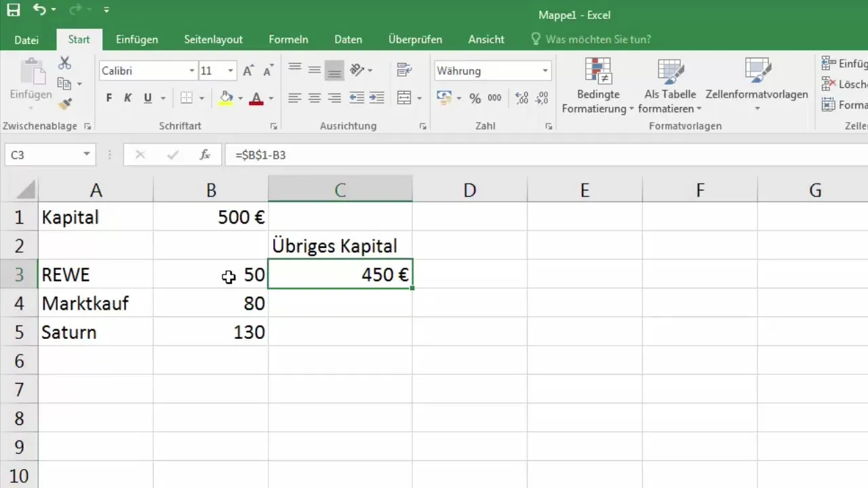Click cell containing Marktkauf
Screen dimensions: 868x488
pos(96,304)
